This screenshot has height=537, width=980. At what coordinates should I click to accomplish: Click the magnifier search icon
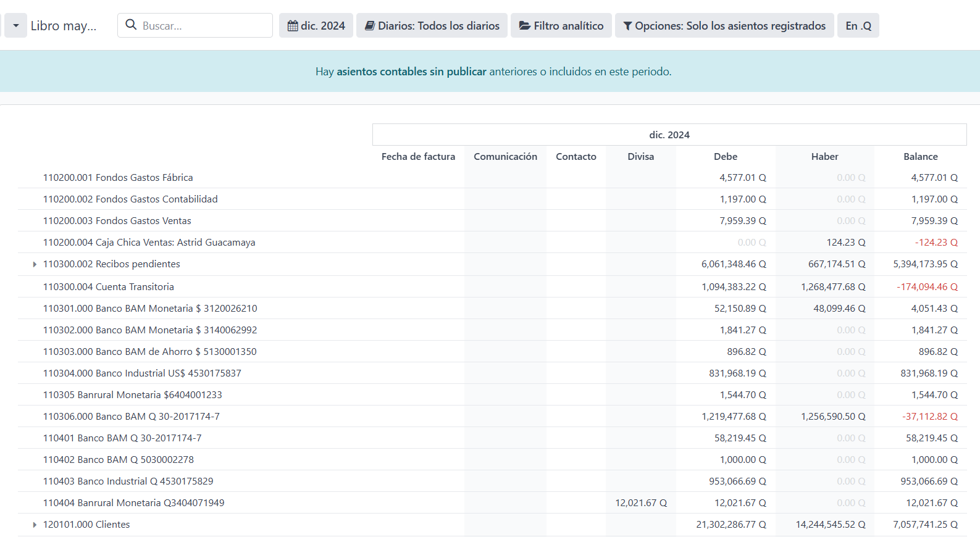click(x=131, y=25)
